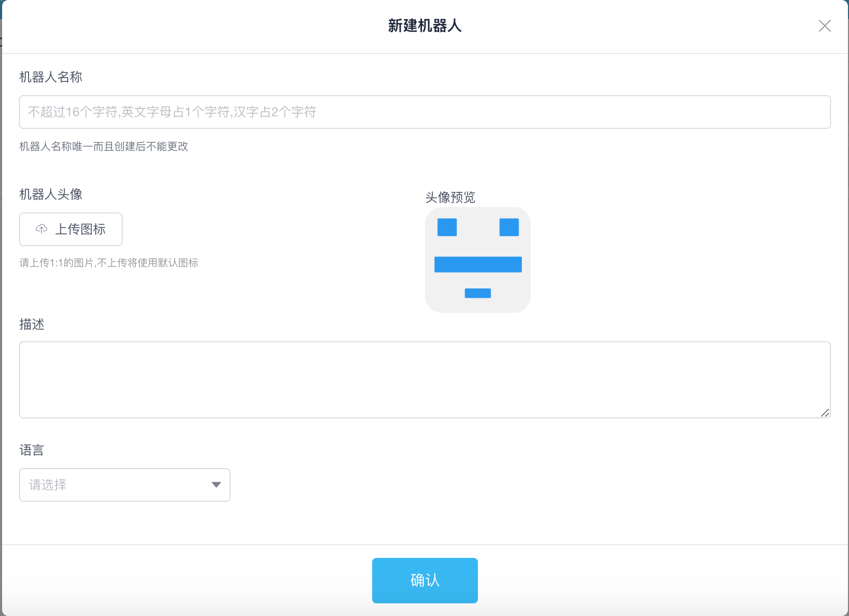Click the cloud upload icon
This screenshot has height=616, width=849.
tap(42, 229)
